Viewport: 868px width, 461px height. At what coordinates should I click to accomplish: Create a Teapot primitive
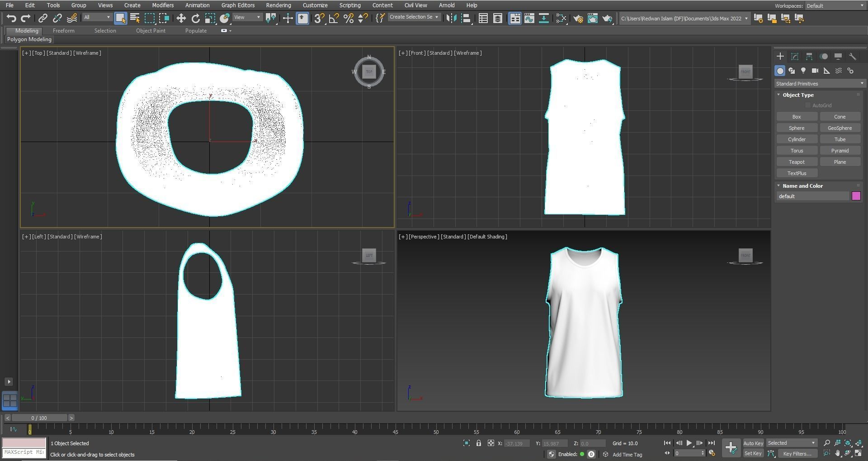tap(797, 162)
